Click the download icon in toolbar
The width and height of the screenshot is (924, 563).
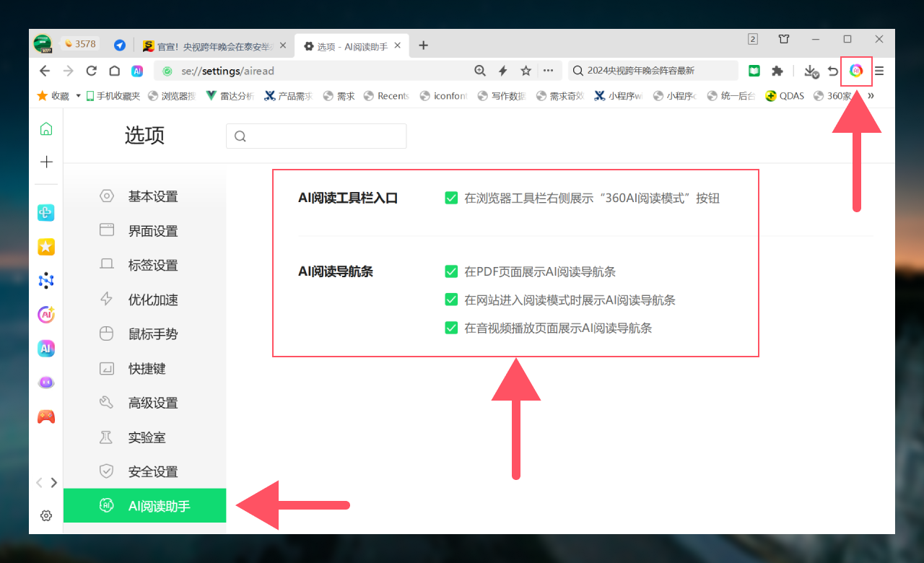click(811, 71)
